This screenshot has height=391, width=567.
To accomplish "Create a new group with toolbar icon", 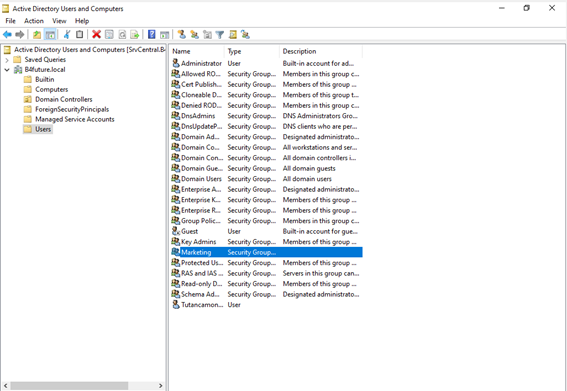I will (195, 35).
